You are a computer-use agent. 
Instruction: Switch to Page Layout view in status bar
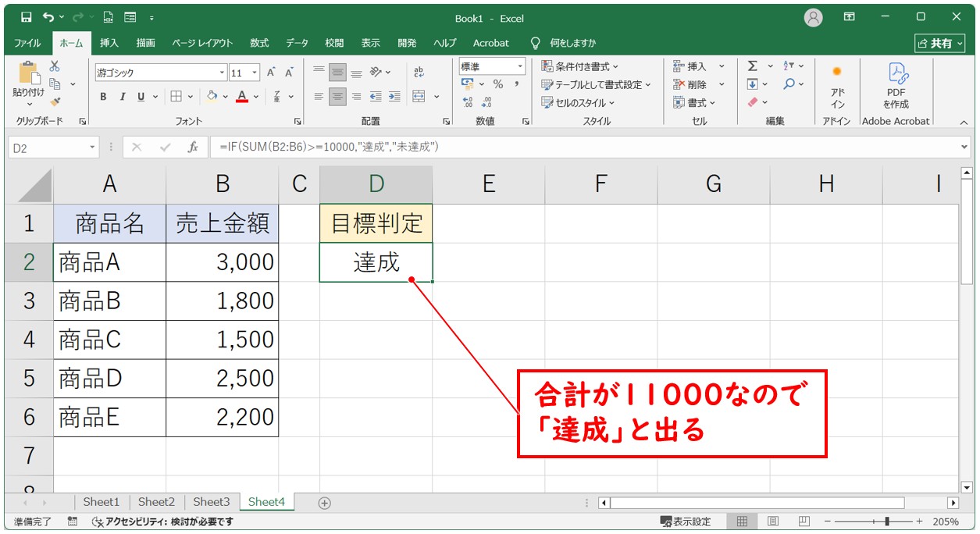click(x=772, y=522)
